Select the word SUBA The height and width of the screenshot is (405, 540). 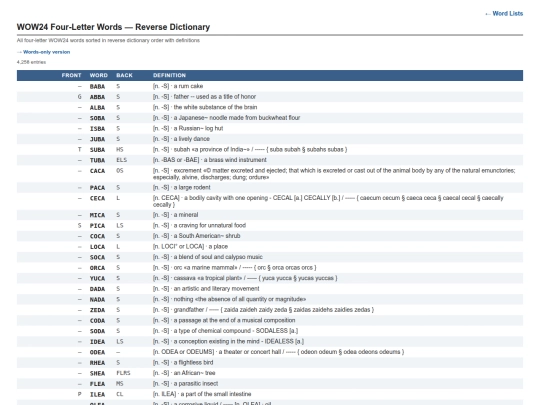point(97,150)
